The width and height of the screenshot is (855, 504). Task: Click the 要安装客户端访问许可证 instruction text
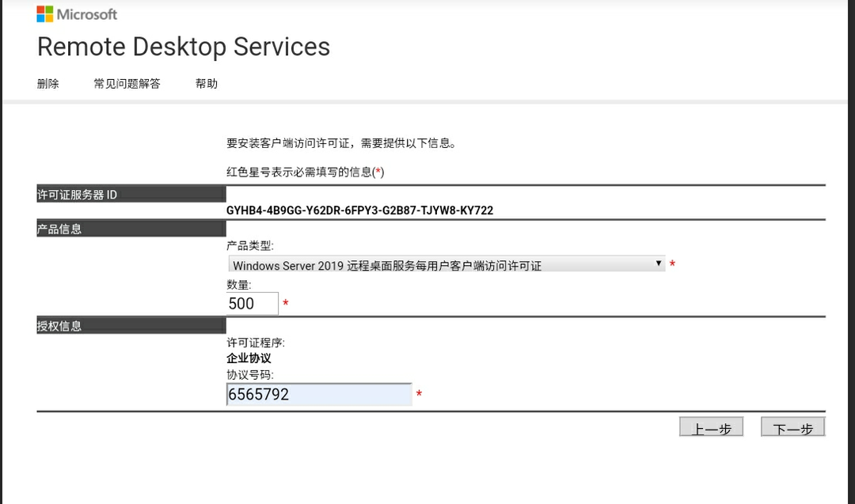pyautogui.click(x=341, y=143)
